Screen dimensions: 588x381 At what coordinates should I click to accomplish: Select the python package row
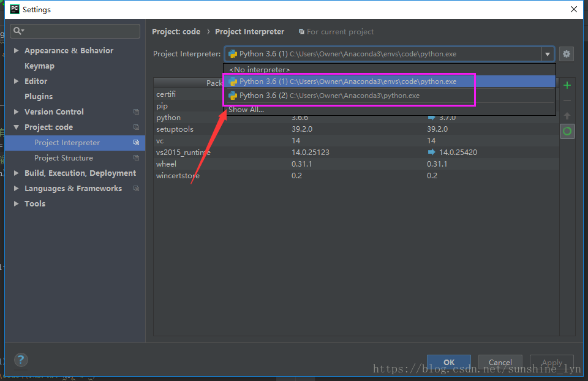click(x=356, y=118)
